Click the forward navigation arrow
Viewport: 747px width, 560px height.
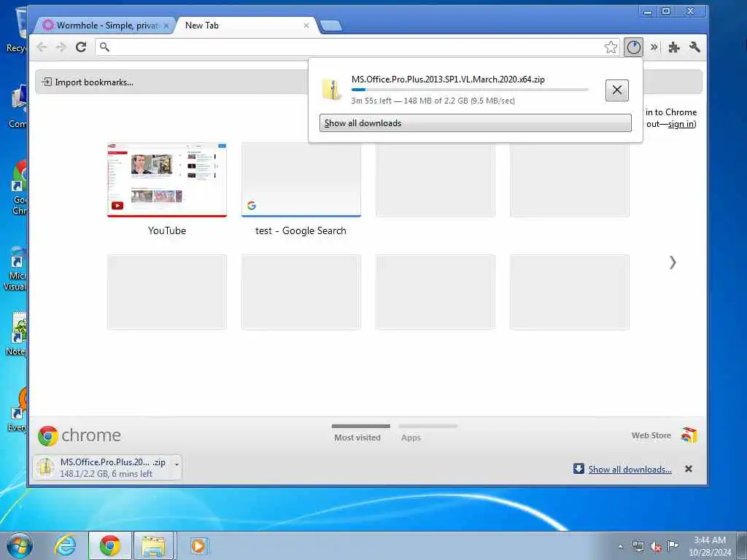coord(61,47)
